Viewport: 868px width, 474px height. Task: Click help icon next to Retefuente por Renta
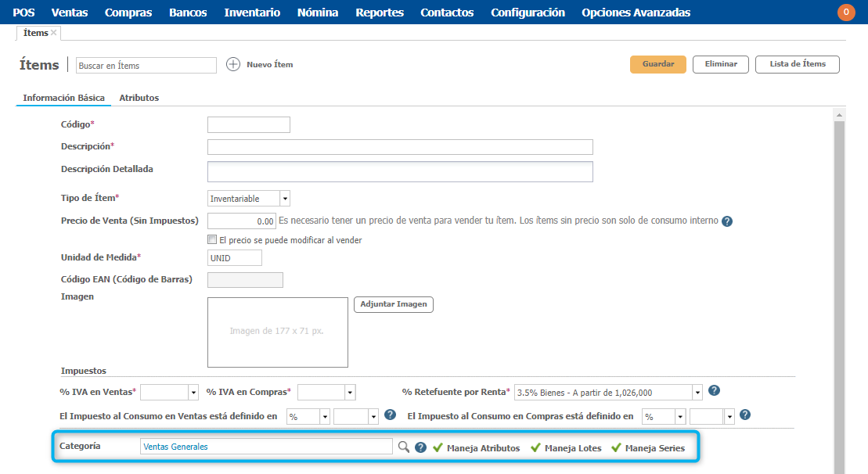(x=714, y=391)
